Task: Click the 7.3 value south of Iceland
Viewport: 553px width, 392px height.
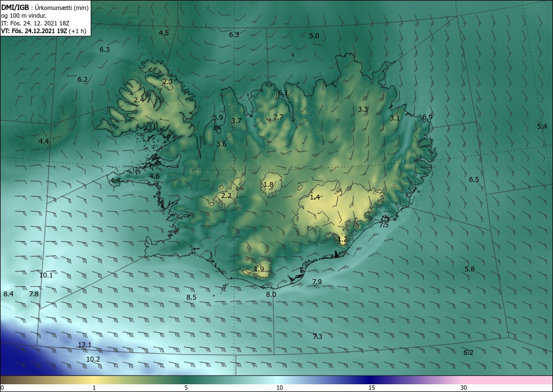Action: [317, 336]
